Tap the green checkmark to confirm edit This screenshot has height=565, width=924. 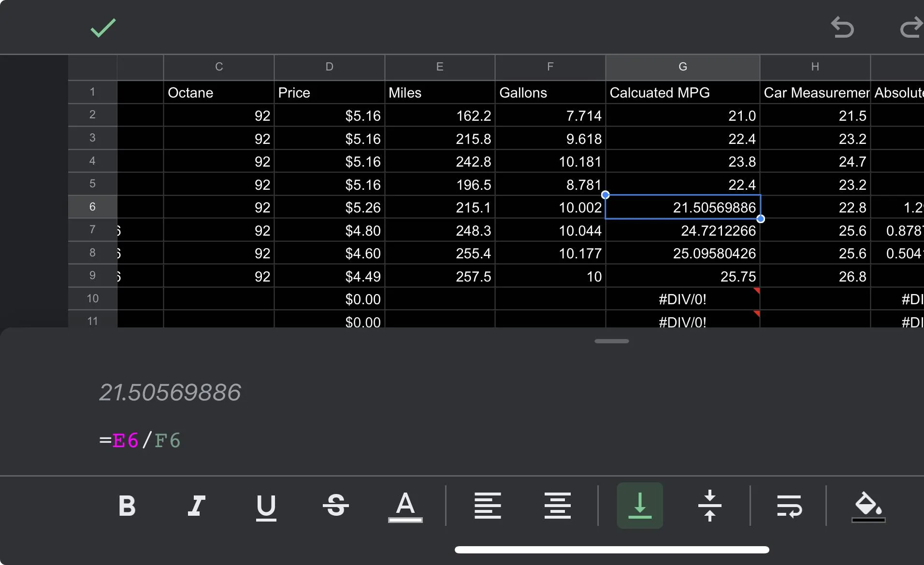click(x=103, y=28)
